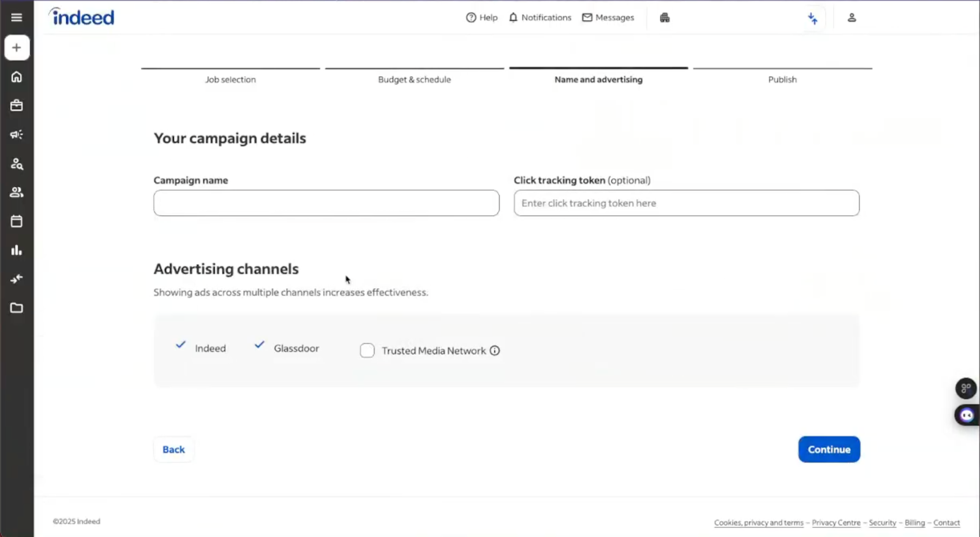Focus the Campaign name input field

tap(326, 203)
